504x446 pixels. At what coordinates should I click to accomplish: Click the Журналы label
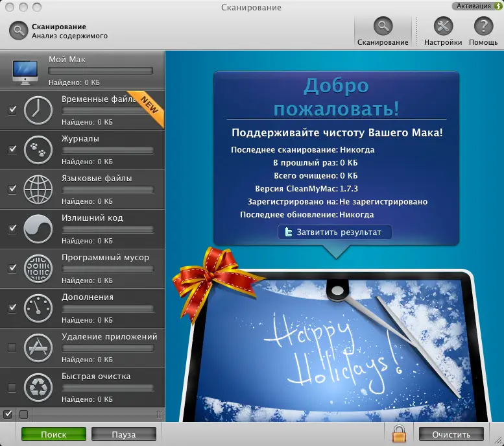click(x=80, y=139)
